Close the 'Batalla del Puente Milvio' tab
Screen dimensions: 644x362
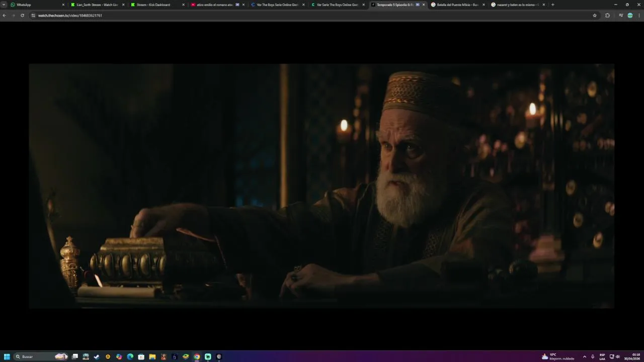(484, 5)
